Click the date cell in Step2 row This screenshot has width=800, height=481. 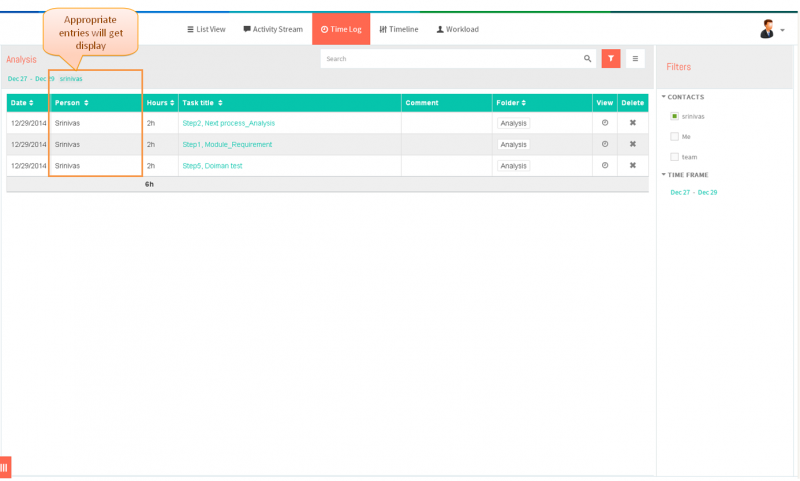click(x=29, y=123)
